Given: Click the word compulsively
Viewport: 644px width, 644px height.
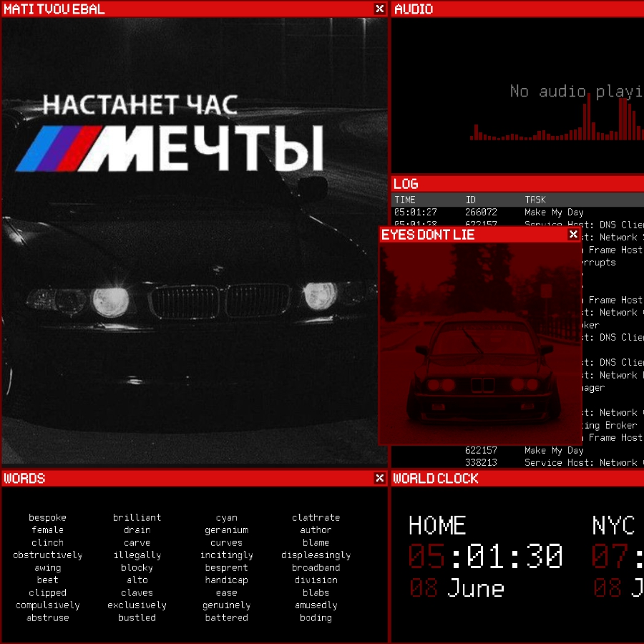Looking at the screenshot, I should tap(48, 605).
